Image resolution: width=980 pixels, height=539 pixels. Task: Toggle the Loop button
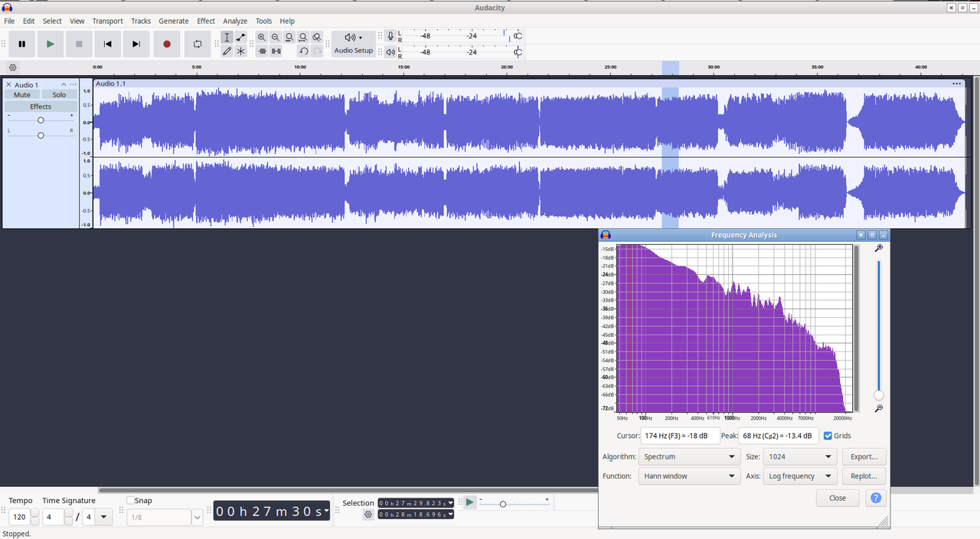coord(198,44)
